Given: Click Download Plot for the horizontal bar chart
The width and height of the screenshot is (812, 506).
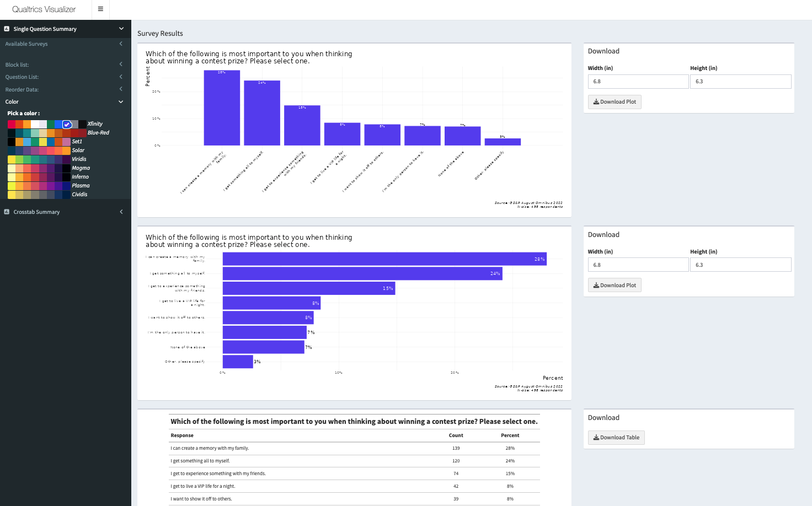Looking at the screenshot, I should pyautogui.click(x=614, y=285).
